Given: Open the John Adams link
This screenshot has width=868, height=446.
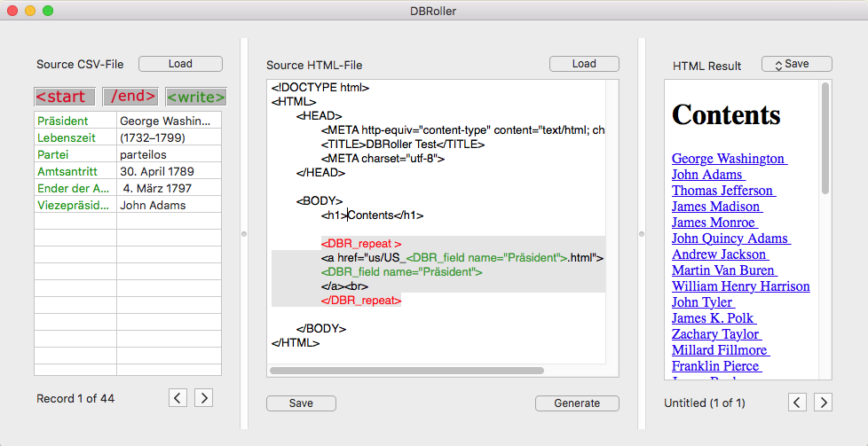Looking at the screenshot, I should [708, 175].
